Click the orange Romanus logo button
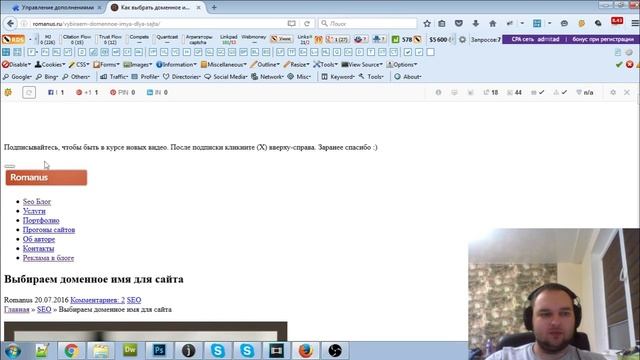Screen dimensions: 640x360 coord(46,178)
